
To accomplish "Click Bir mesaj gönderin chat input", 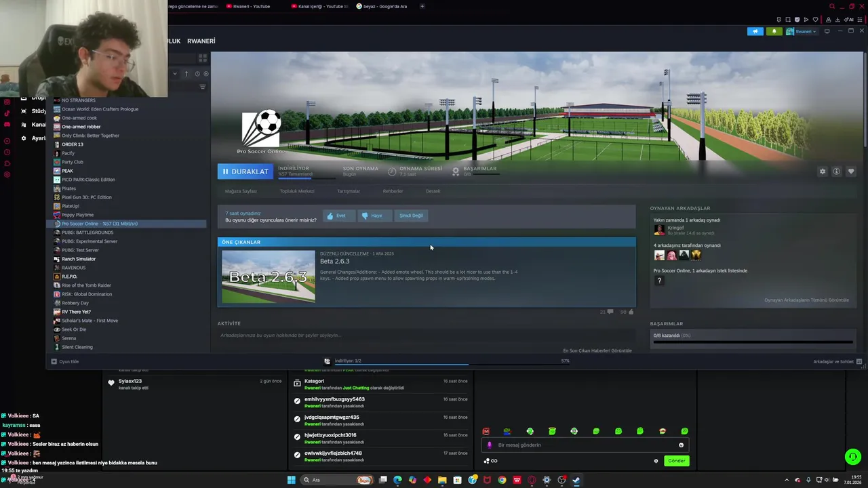I will coord(585,445).
